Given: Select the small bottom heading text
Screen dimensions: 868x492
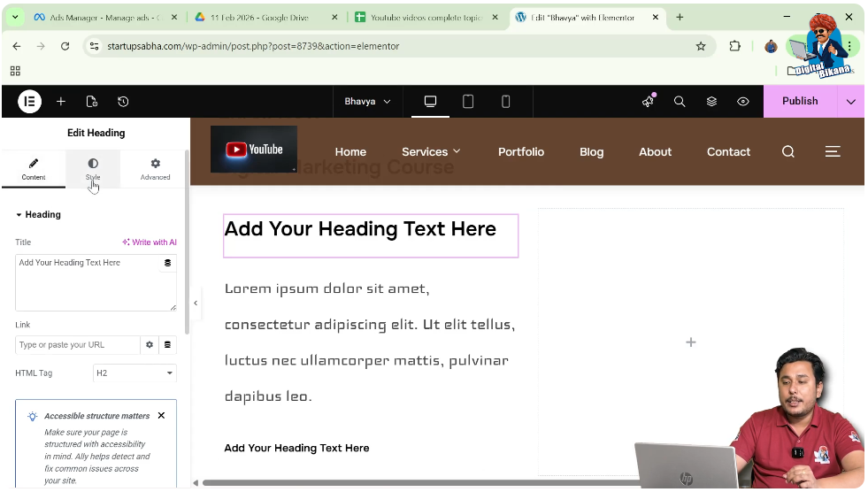Looking at the screenshot, I should coord(296,448).
